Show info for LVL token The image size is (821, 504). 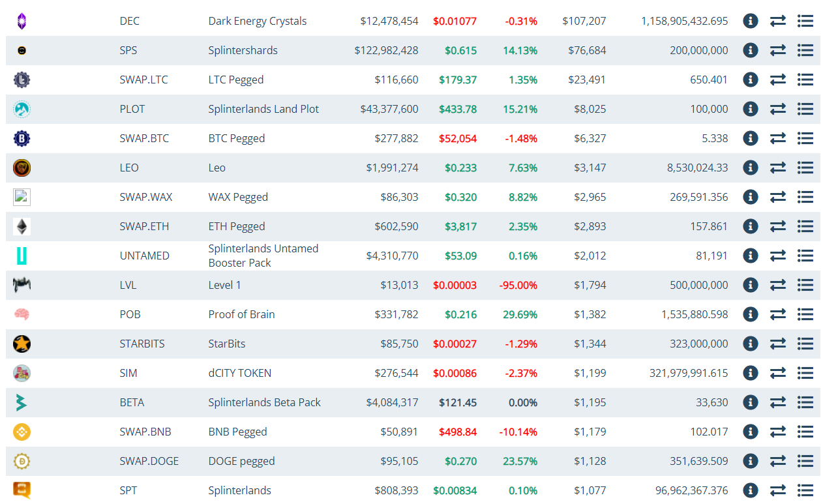pyautogui.click(x=751, y=285)
